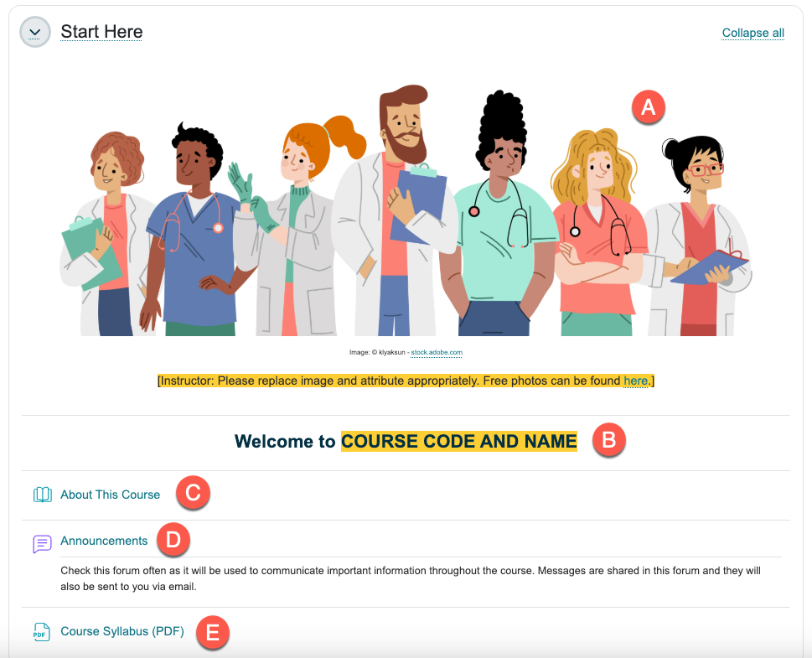Collapse the Start Here section chevron
This screenshot has width=812, height=658.
(x=34, y=33)
